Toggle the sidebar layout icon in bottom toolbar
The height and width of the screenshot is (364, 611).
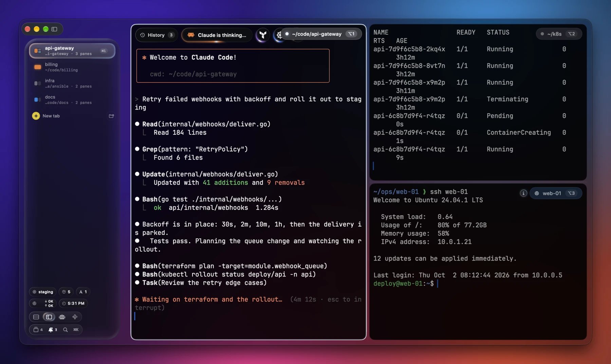pos(49,317)
